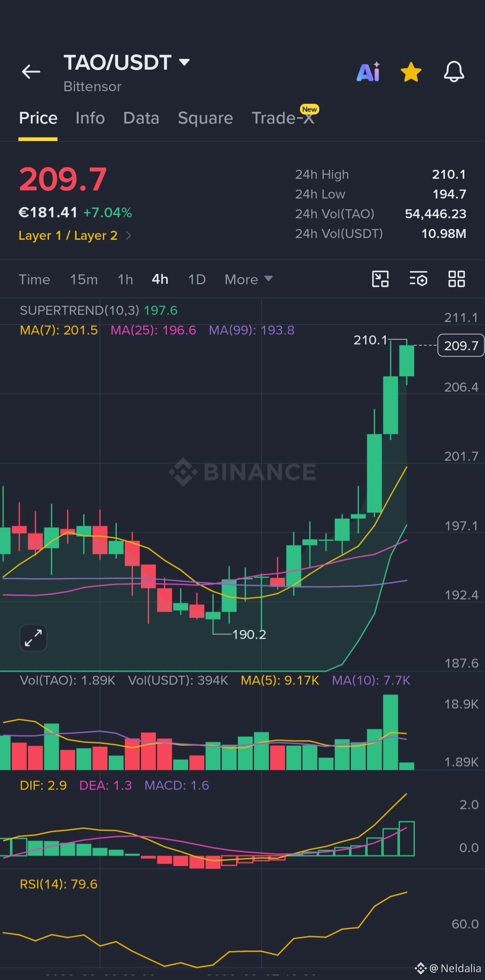
Task: Click the Vol(TAO): 1.89K label
Action: tap(67, 680)
